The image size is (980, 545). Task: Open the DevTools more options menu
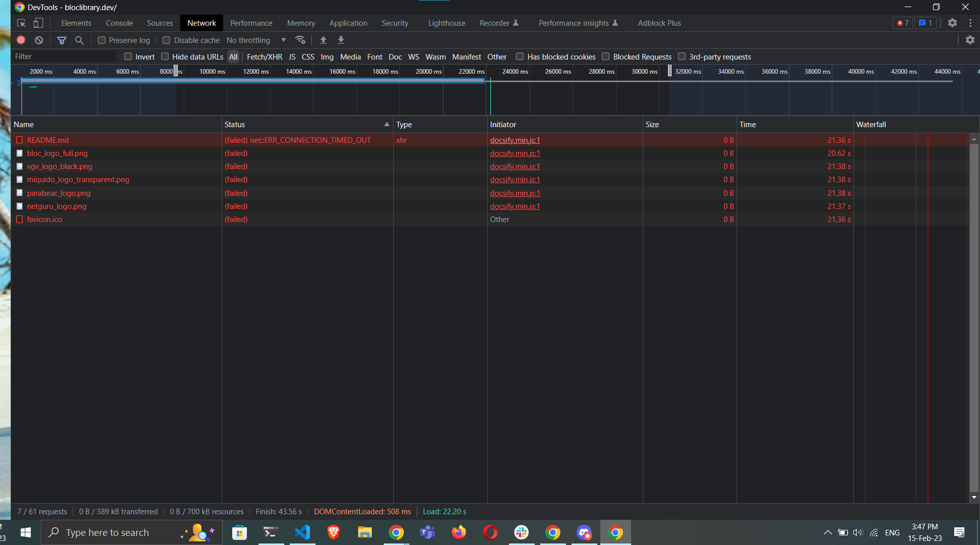click(970, 23)
